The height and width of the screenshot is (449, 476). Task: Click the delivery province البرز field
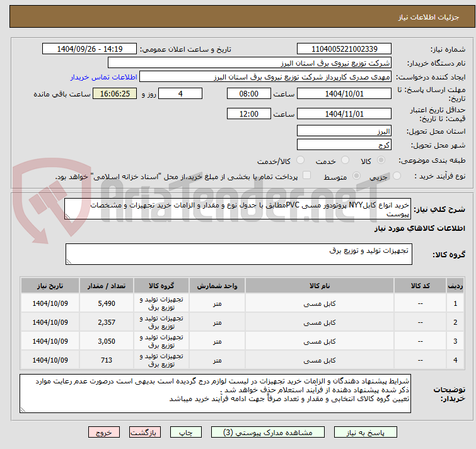pyautogui.click(x=344, y=131)
